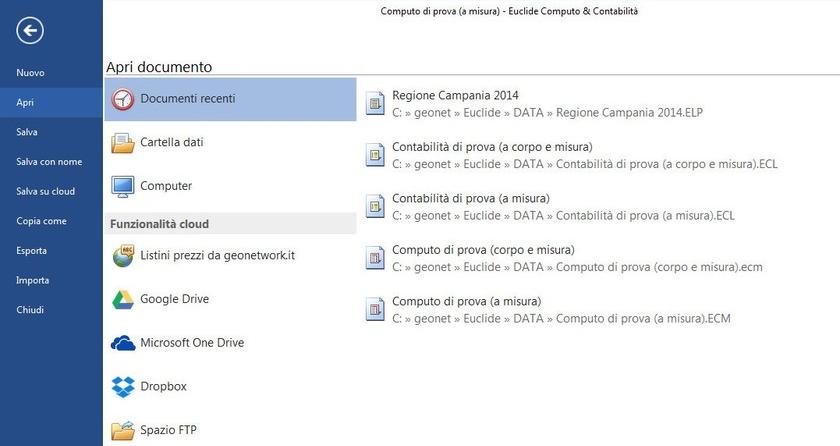
Task: Select Nuovo in the sidebar menu
Action: coord(30,73)
